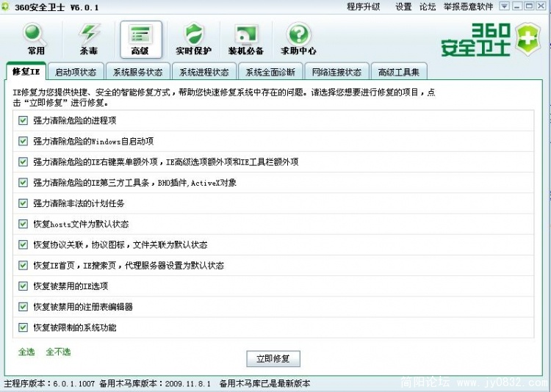The height and width of the screenshot is (392, 551).
Task: Click 备用木马库版本 2009.11.8.1 status text
Action: (x=155, y=384)
